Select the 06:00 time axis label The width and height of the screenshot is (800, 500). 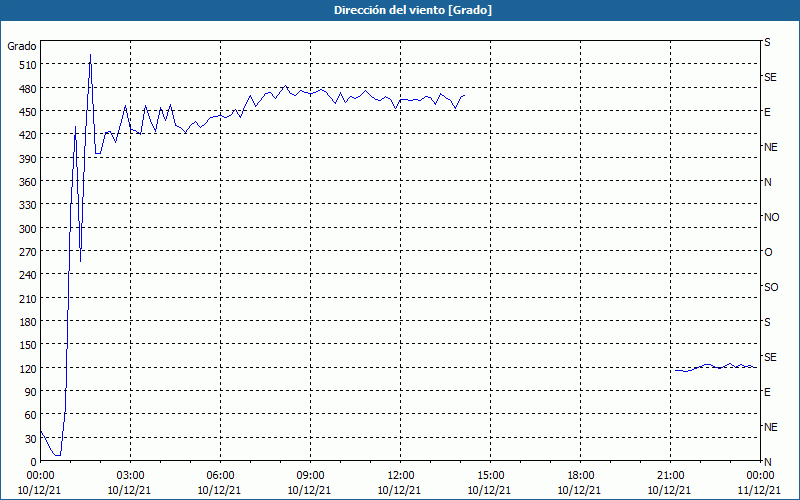click(220, 476)
